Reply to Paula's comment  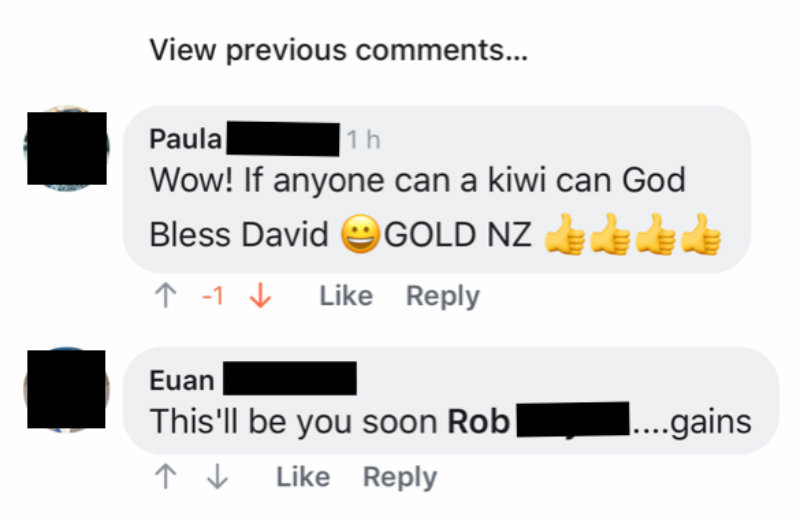pyautogui.click(x=442, y=296)
